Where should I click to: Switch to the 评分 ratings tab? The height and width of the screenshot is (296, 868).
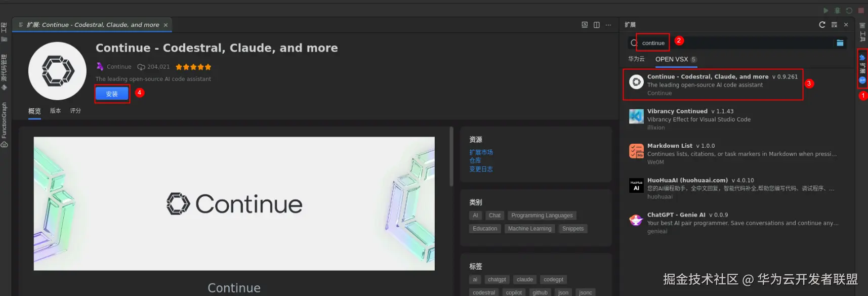click(75, 111)
